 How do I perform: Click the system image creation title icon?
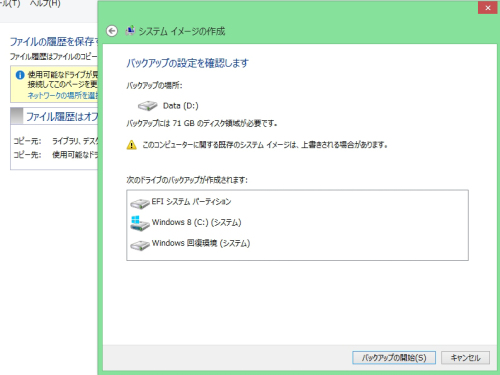(130, 31)
